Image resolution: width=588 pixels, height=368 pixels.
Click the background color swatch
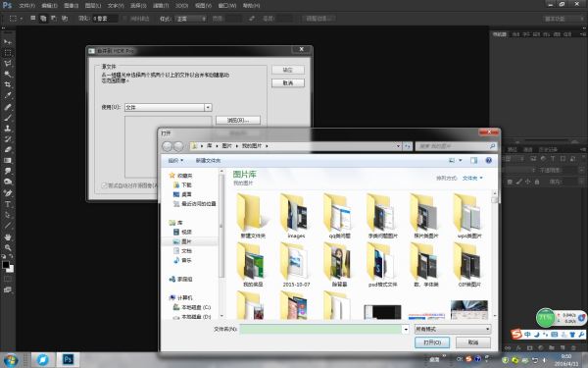click(x=10, y=269)
